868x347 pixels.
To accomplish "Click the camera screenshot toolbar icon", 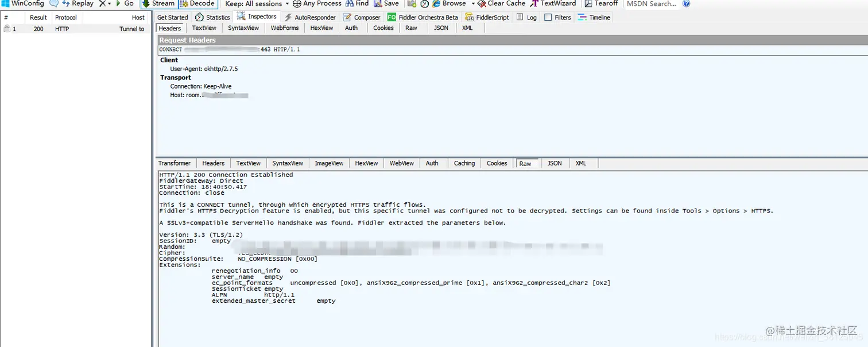I will point(412,3).
